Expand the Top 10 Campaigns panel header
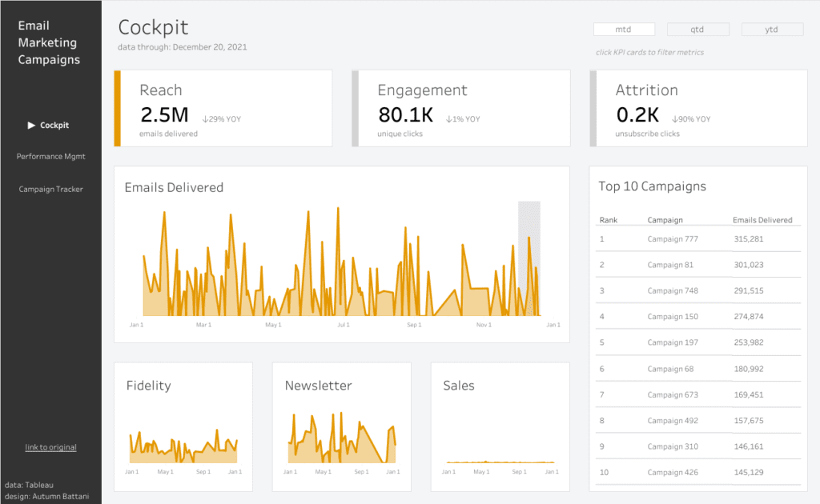The width and height of the screenshot is (820, 504). click(x=652, y=186)
